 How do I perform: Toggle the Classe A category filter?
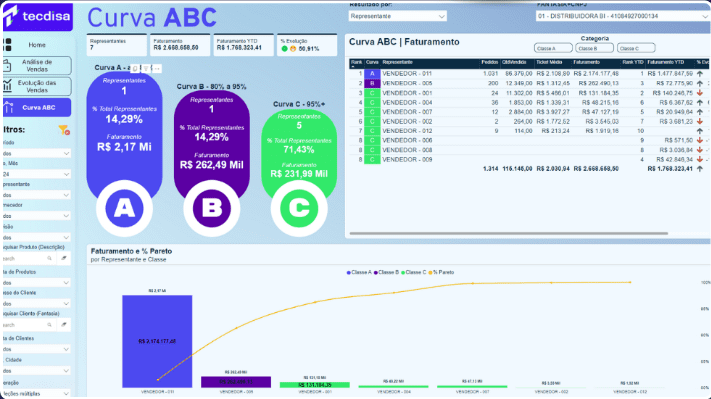click(x=553, y=48)
